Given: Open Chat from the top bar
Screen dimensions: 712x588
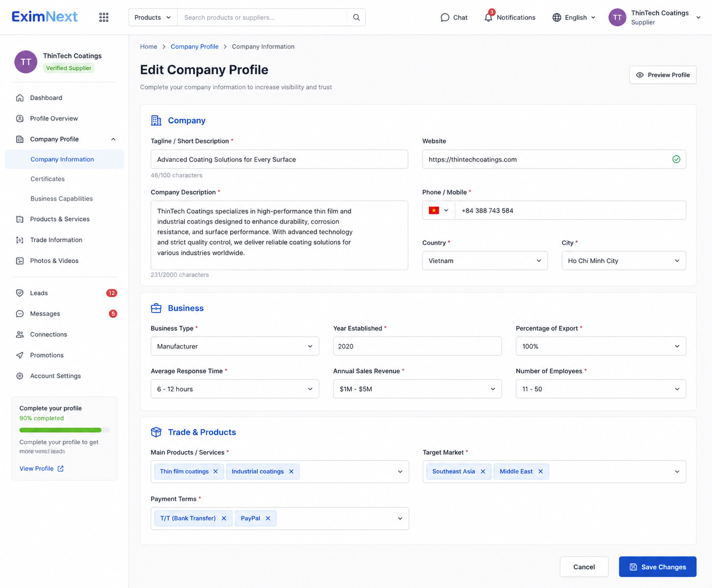Looking at the screenshot, I should click(454, 18).
